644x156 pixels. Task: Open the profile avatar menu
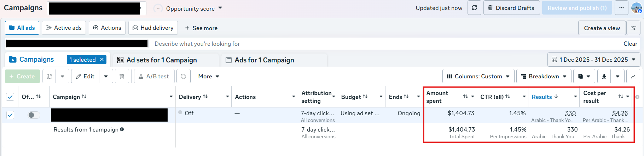click(x=637, y=8)
